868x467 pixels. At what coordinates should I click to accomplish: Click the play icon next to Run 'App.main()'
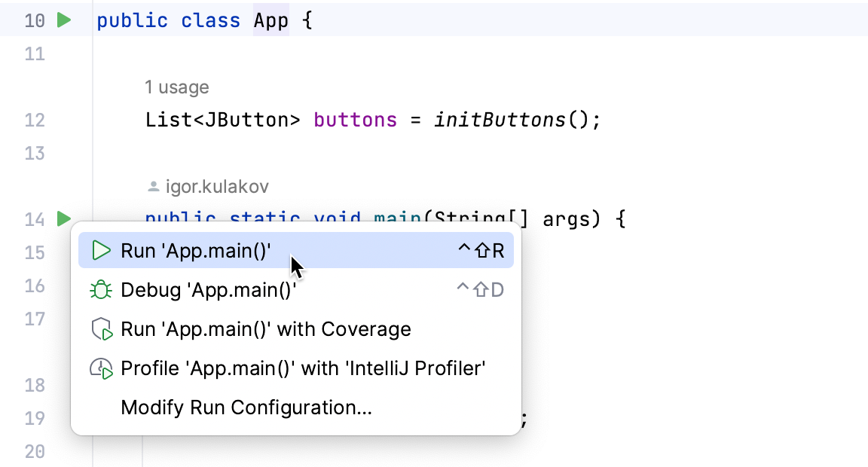101,251
